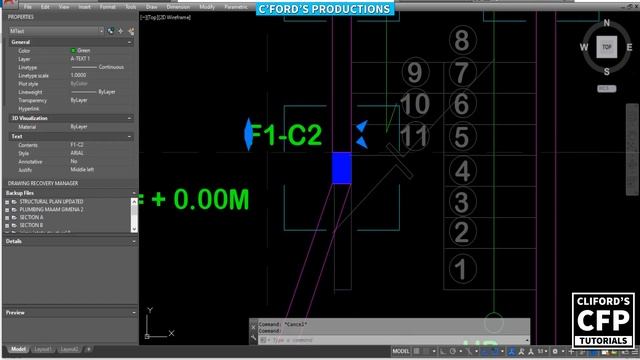Open the Edit menu

pyautogui.click(x=45, y=7)
